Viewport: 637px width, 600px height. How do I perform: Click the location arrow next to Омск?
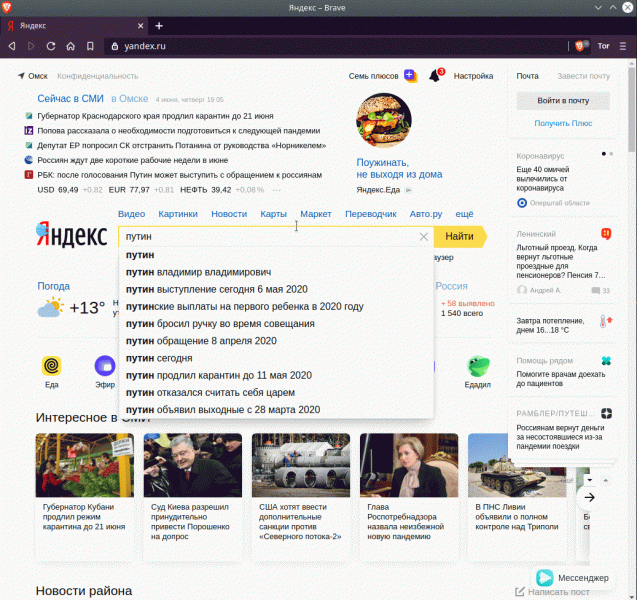(x=21, y=76)
